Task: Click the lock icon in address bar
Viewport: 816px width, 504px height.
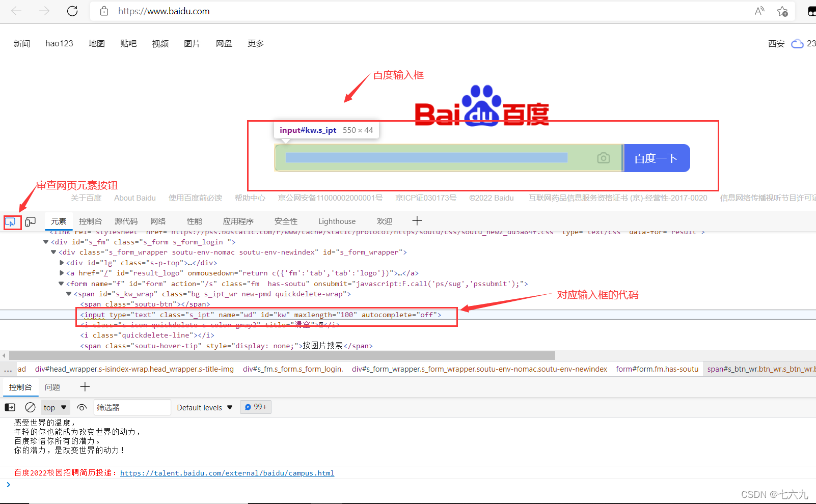Action: (x=104, y=11)
